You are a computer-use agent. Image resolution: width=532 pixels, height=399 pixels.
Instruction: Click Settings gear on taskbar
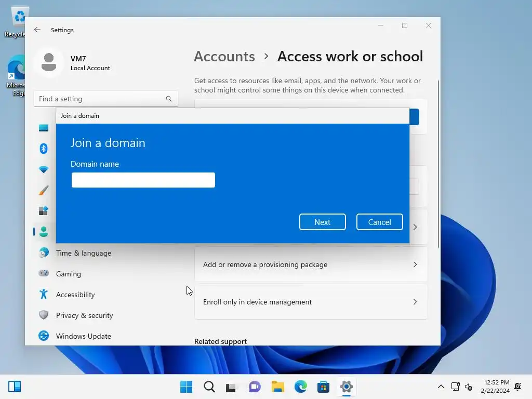click(x=347, y=387)
